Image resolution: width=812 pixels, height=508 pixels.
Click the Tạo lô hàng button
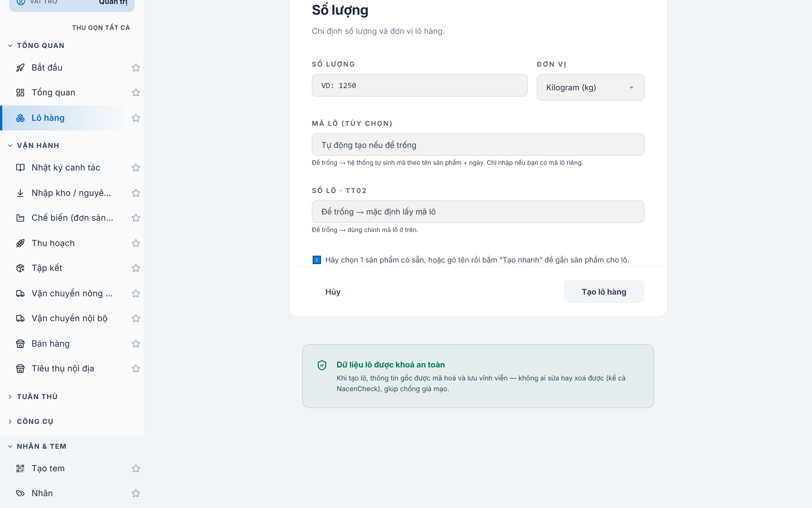[x=604, y=292]
